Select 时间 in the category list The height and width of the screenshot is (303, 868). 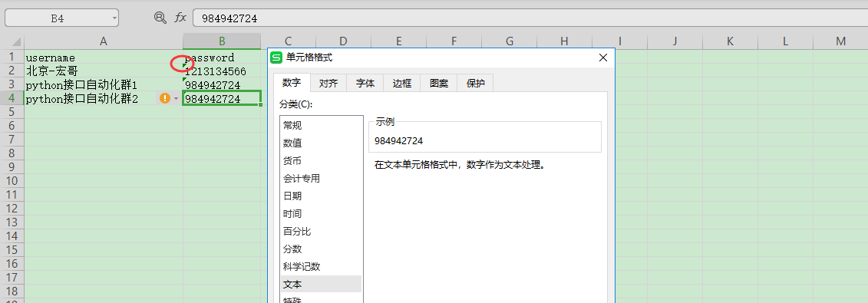tap(321, 214)
